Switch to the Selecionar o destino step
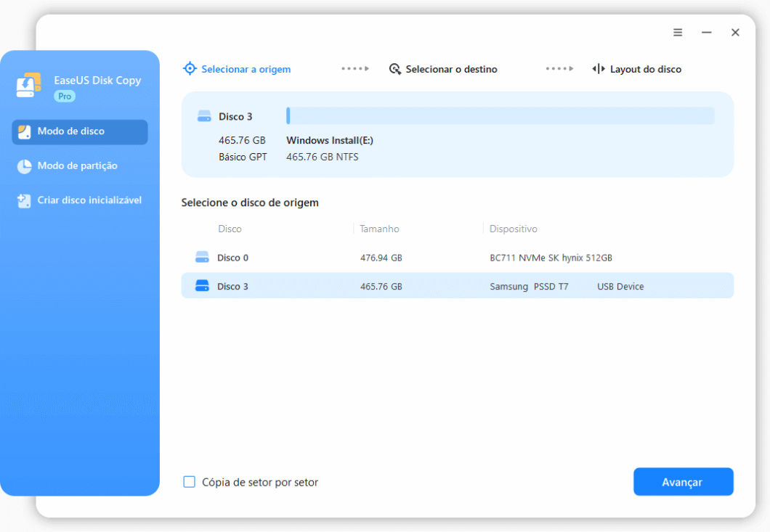Image resolution: width=770 pixels, height=532 pixels. [451, 68]
